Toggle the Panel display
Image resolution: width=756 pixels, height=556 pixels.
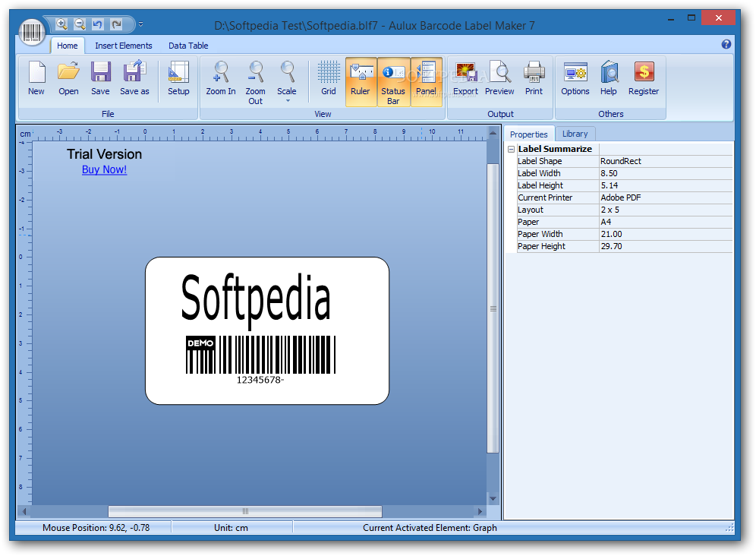427,81
